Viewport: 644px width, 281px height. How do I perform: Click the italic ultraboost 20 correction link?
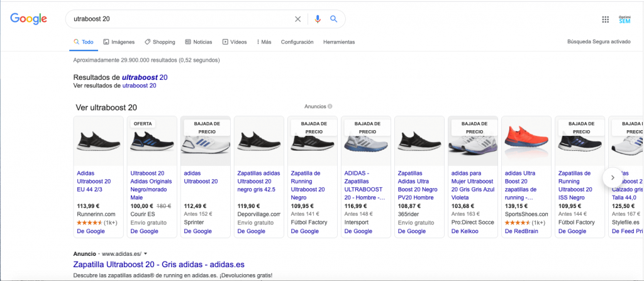[145, 77]
